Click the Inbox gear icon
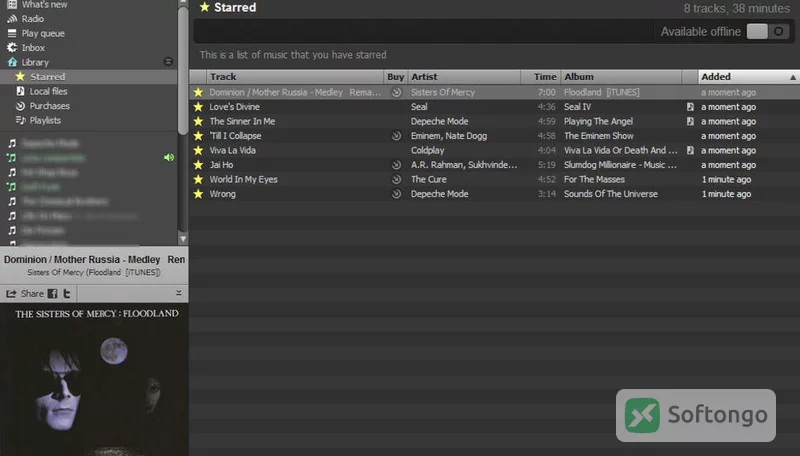 point(12,47)
